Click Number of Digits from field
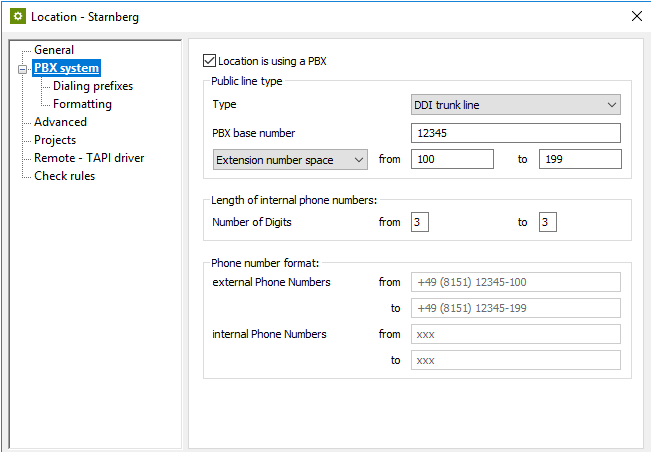 pos(420,222)
